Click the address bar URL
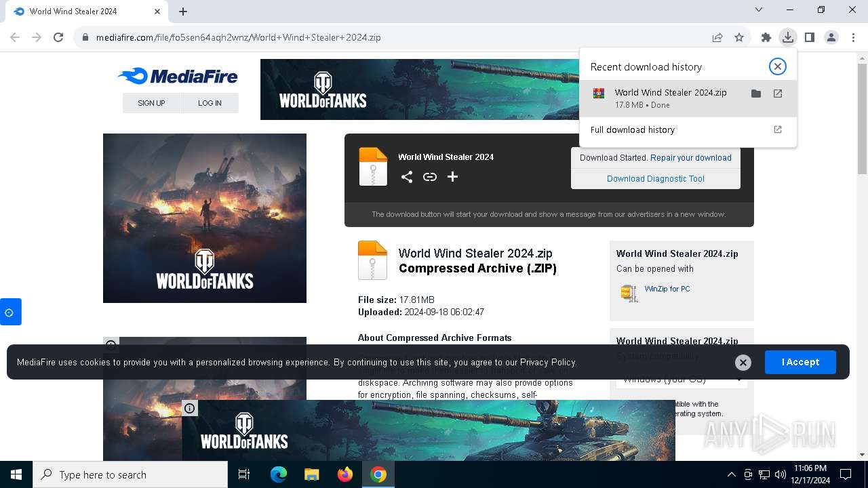Viewport: 868px width, 488px height. tap(238, 37)
